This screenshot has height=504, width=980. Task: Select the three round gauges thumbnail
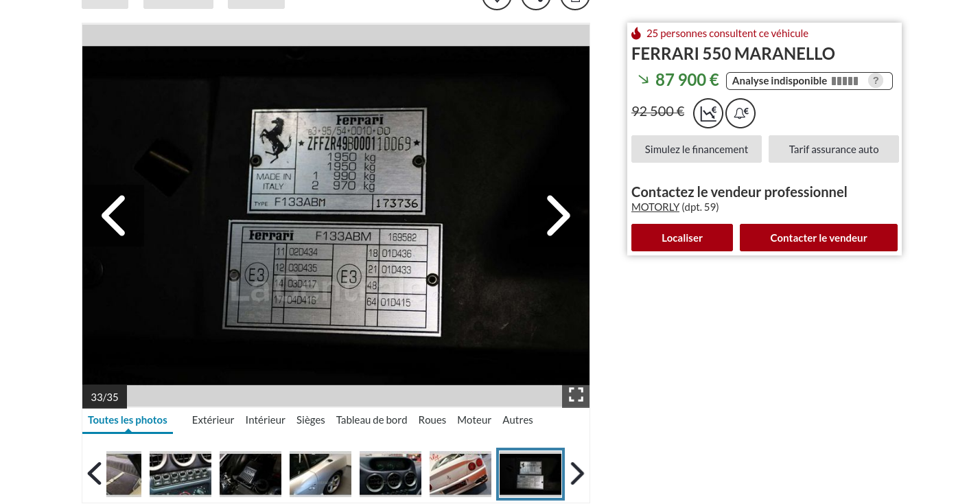tap(390, 474)
